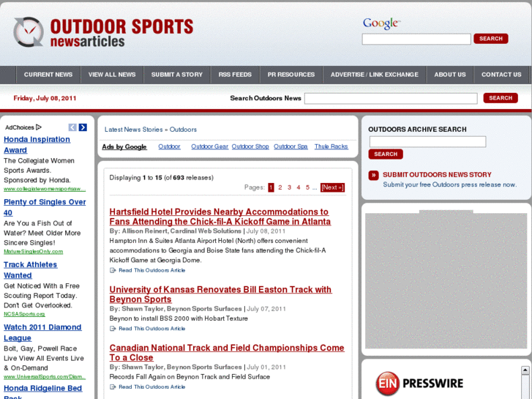Read This Outdoors Article for Canadian Championships

(152, 387)
